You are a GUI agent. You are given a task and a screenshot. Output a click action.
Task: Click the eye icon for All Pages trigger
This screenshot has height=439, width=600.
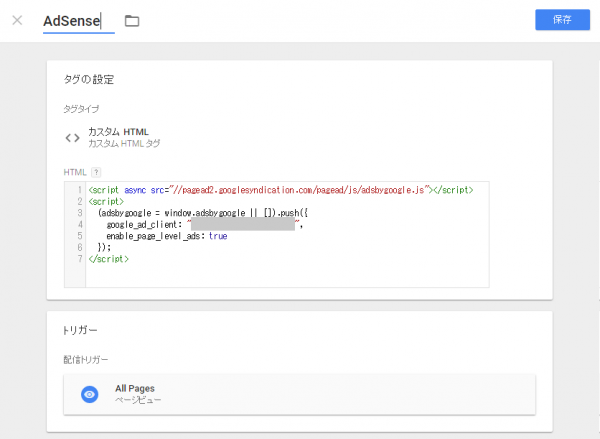pos(90,394)
